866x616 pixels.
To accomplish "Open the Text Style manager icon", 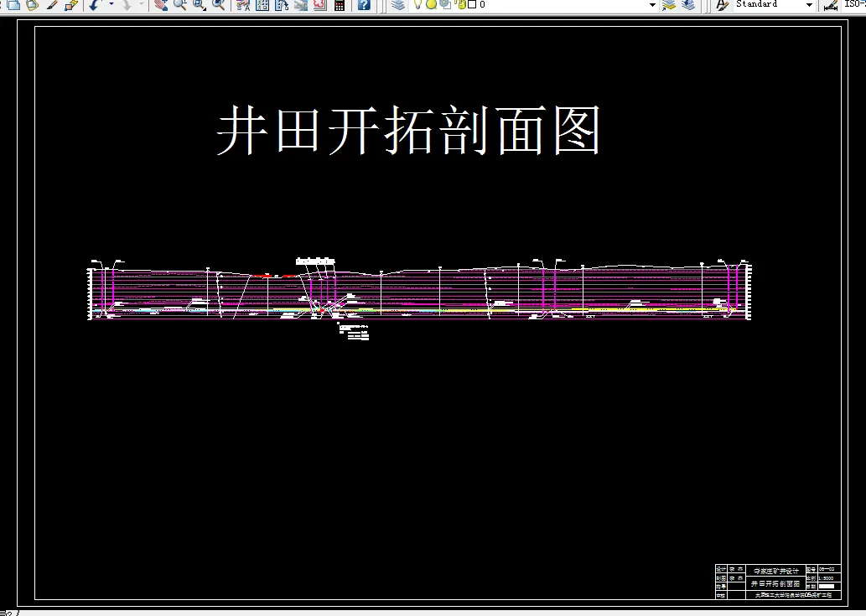I will (722, 5).
